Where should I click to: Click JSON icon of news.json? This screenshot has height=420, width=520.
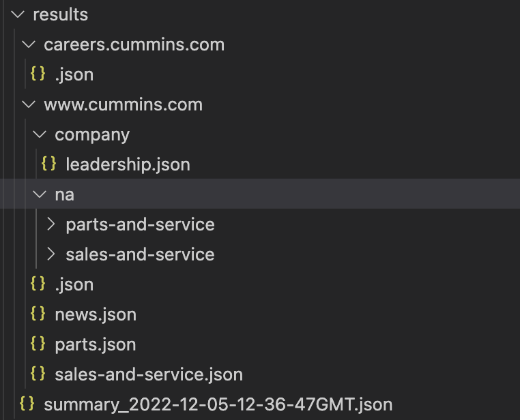click(38, 314)
